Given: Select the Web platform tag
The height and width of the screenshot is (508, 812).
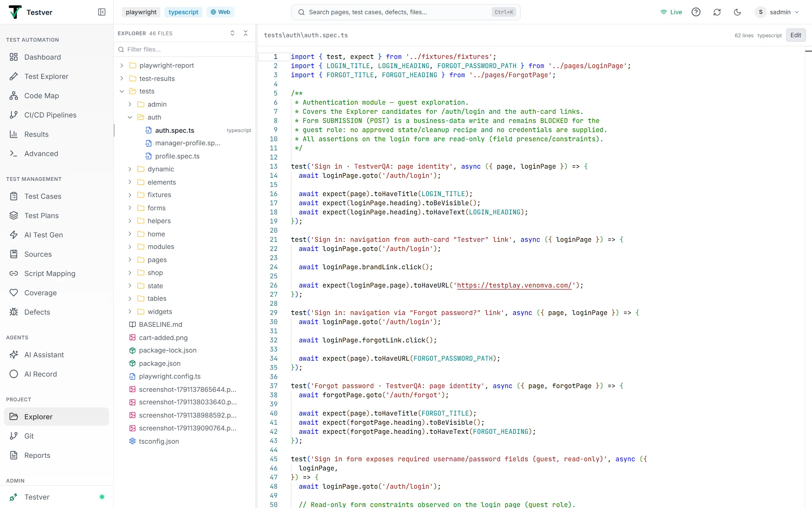Looking at the screenshot, I should coord(220,12).
